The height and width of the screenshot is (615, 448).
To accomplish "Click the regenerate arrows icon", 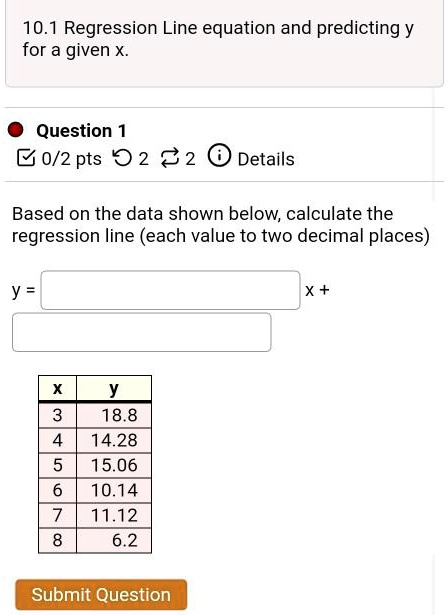I will point(170,158).
